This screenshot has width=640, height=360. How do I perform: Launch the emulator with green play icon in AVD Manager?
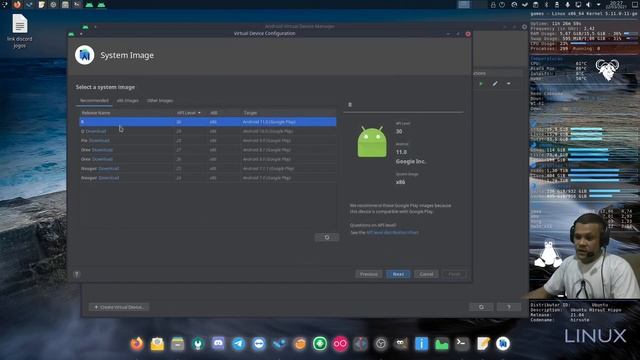click(x=481, y=84)
